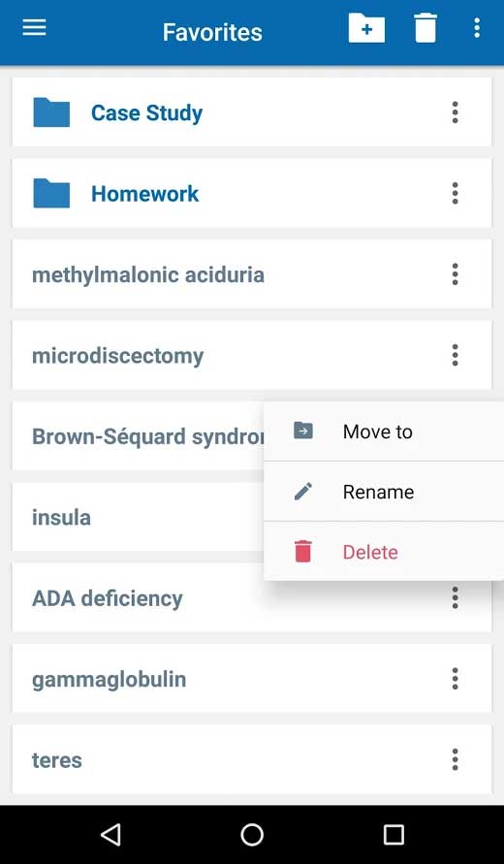Open the Case Study folder icon
The height and width of the screenshot is (864, 504).
coord(51,112)
